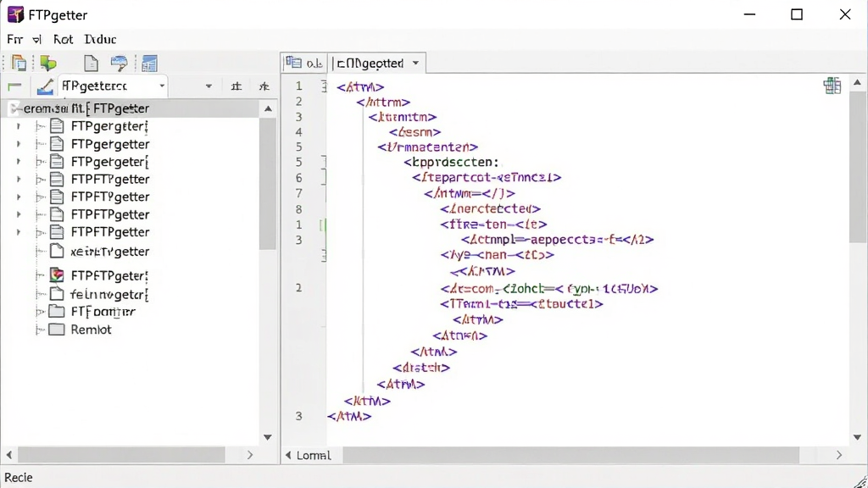Screen dimensions: 868x488
Task: Click the pencil edit icon
Action: click(x=45, y=86)
